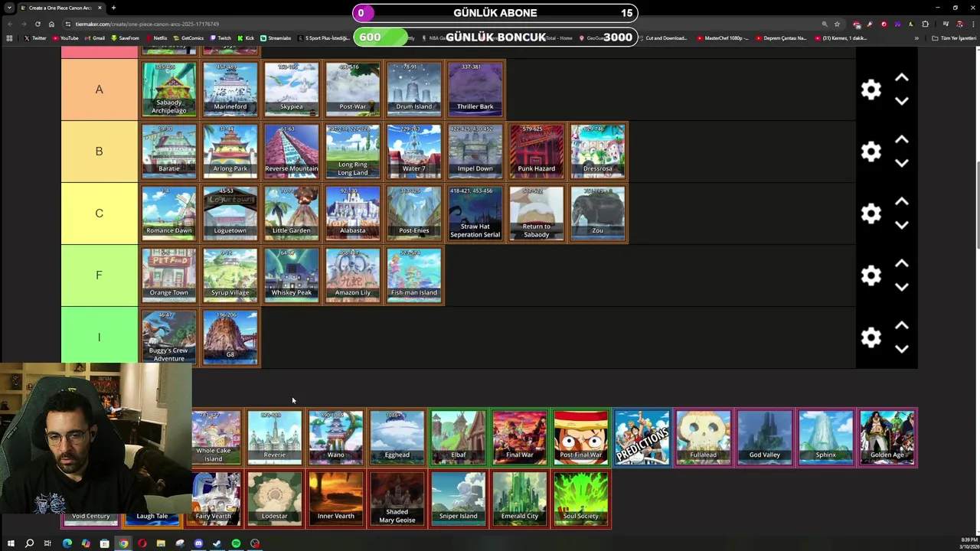Move tier I row up
This screenshot has width=980, height=551.
tap(902, 326)
